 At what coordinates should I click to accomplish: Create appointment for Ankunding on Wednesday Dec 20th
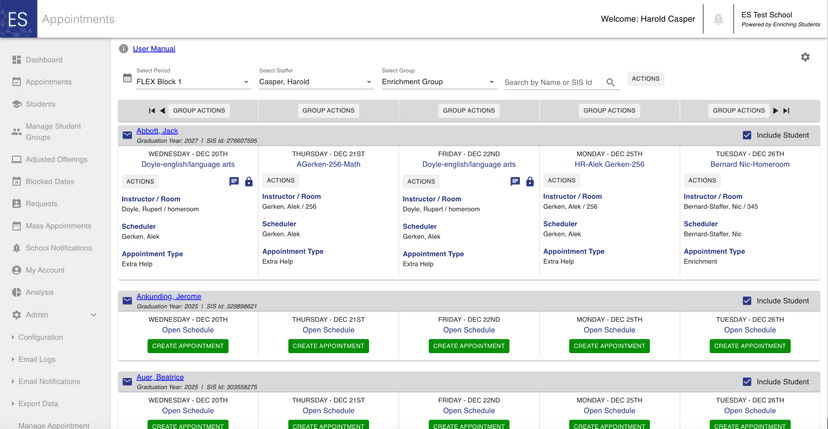(x=188, y=346)
